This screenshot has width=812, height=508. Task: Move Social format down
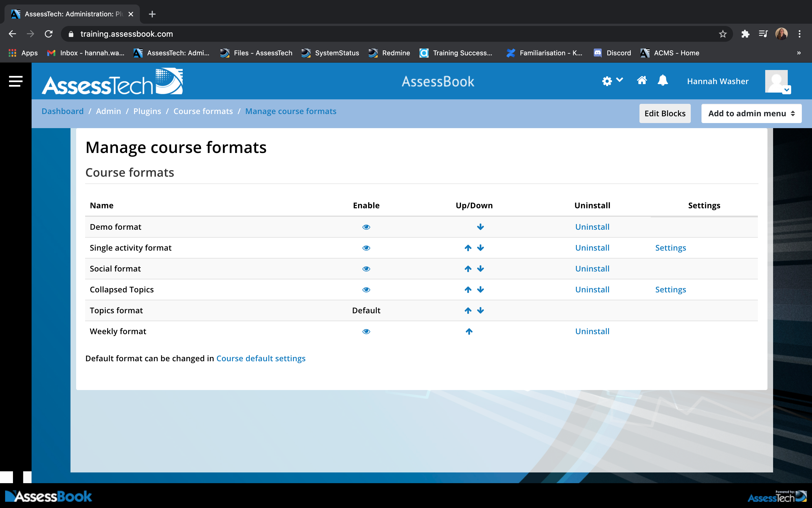480,269
